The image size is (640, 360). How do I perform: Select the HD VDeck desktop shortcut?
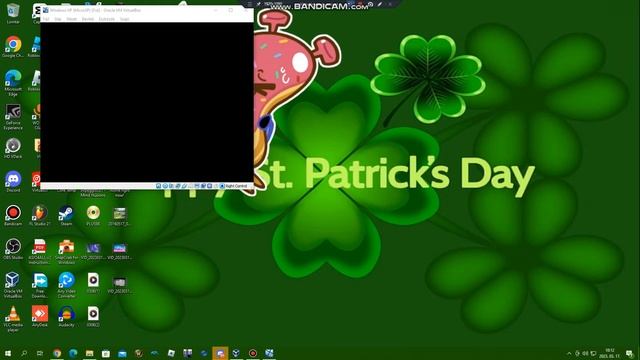coord(13,148)
